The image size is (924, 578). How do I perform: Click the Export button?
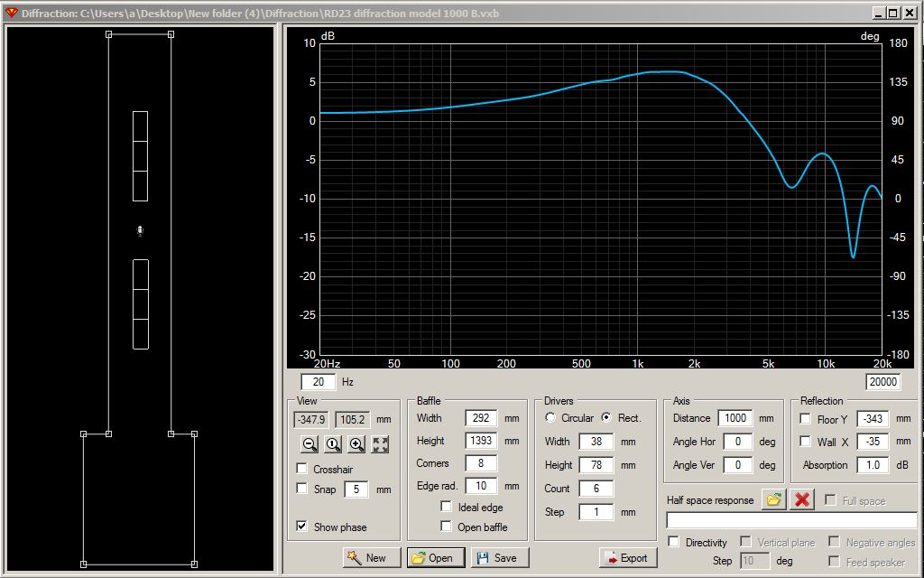[627, 557]
